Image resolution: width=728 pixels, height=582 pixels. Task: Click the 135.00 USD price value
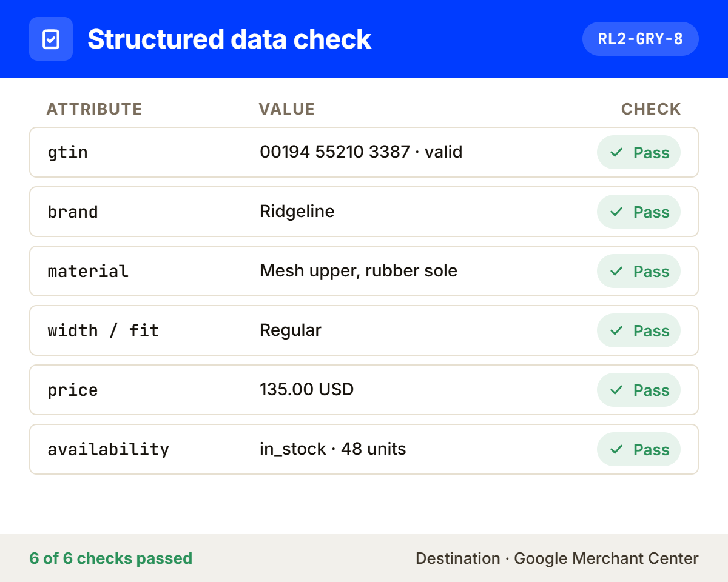click(306, 389)
